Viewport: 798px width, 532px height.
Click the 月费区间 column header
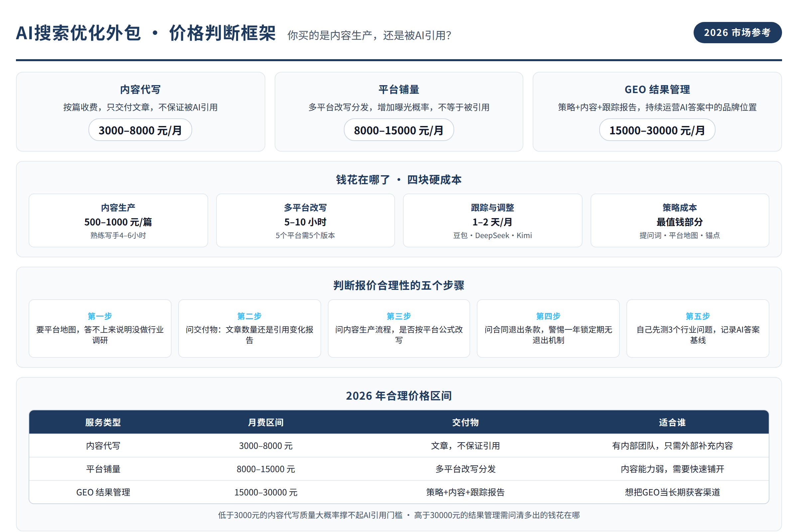[x=266, y=422]
